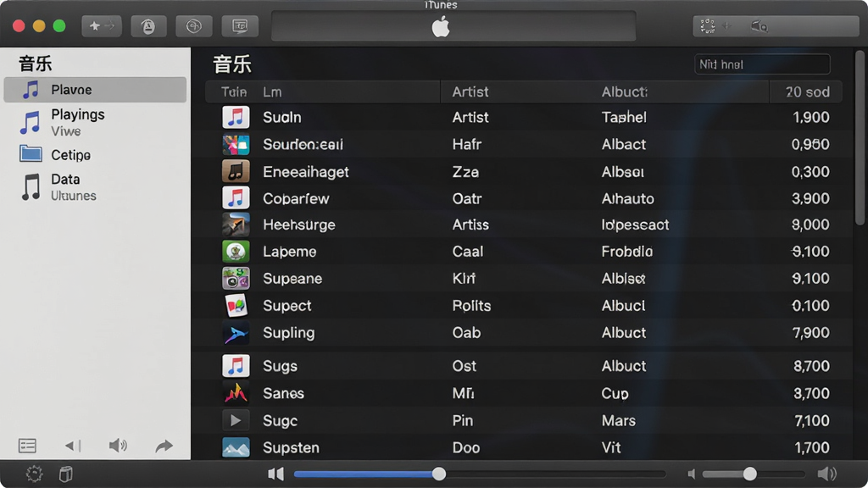The height and width of the screenshot is (488, 868).
Task: Click the speaker search icon at top right
Action: click(x=759, y=26)
